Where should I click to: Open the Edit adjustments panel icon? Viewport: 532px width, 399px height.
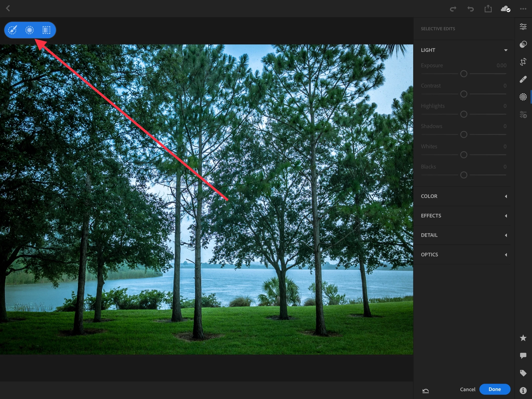(x=523, y=27)
